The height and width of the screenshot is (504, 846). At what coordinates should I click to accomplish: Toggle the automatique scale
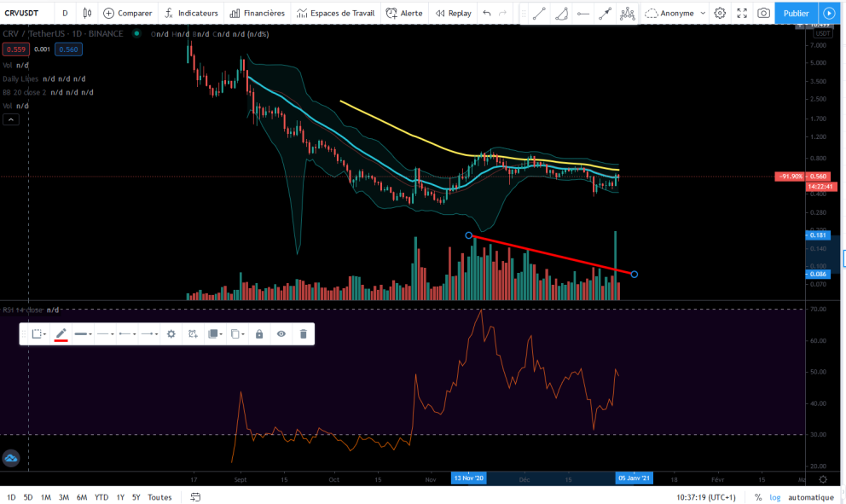811,497
